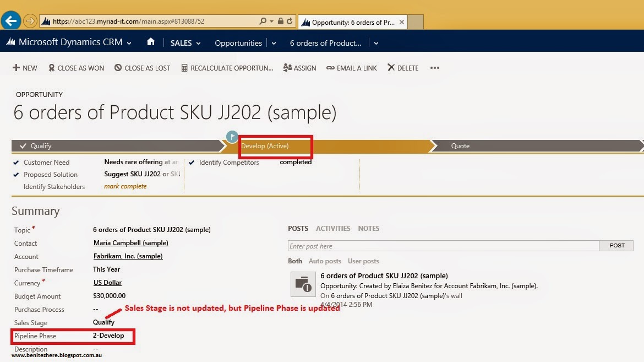Click the Close as Won ribbon icon

point(51,68)
